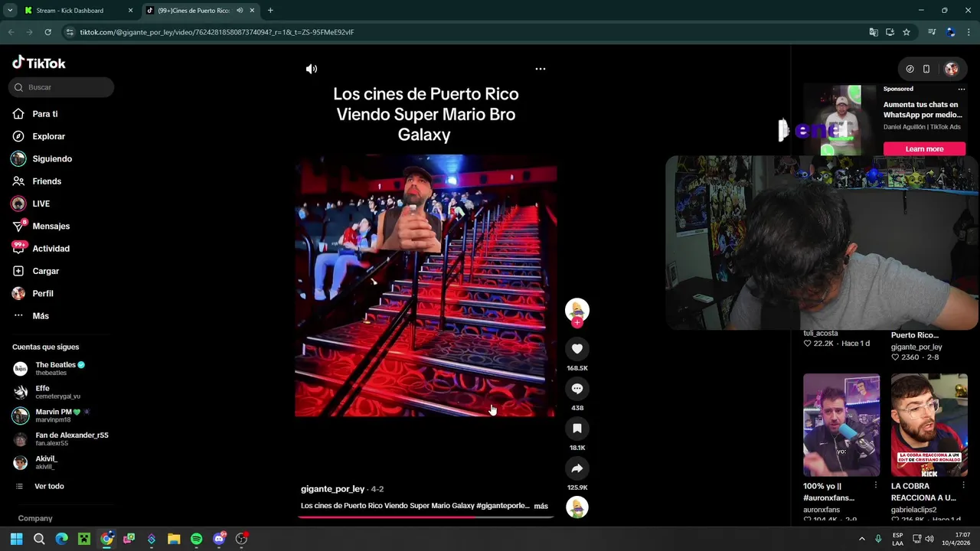Open The Beatles followed account
This screenshot has height=551, width=980.
point(60,369)
